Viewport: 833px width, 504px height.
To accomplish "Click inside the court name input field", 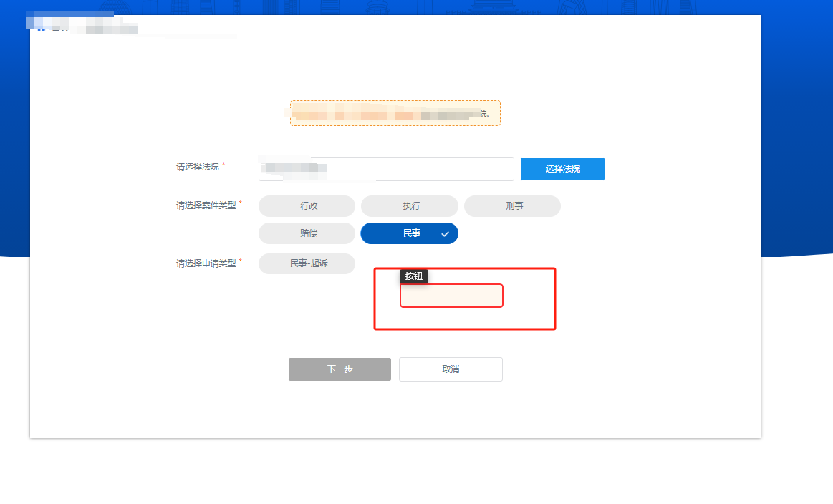I will (x=386, y=169).
